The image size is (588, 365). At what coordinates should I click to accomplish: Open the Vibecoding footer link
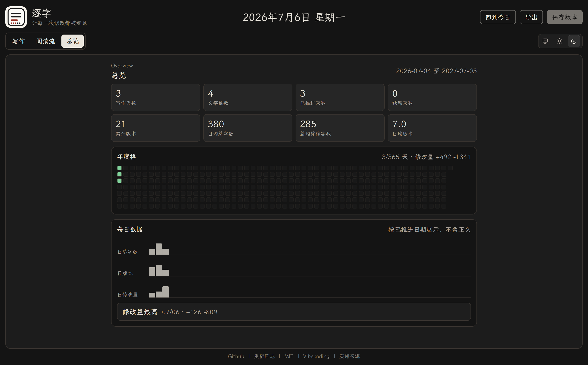point(316,356)
